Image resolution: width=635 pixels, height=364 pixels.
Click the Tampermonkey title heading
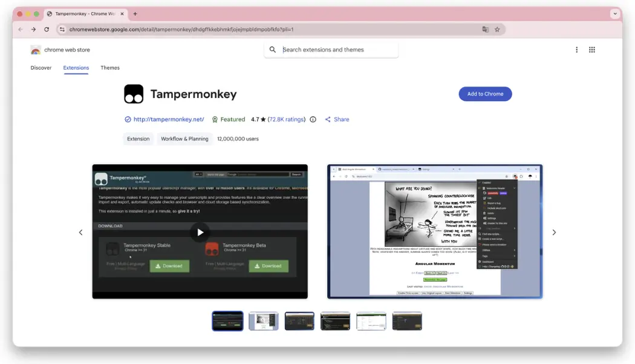194,94
